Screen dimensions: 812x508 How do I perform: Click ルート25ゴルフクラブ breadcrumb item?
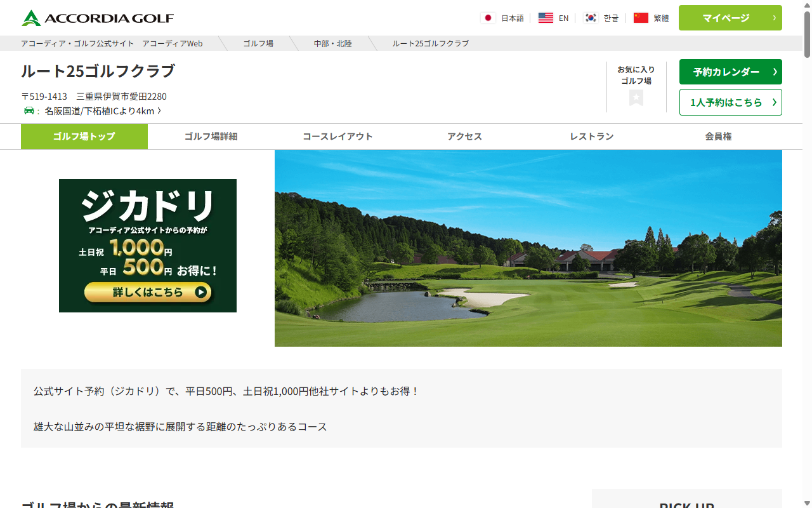431,43
